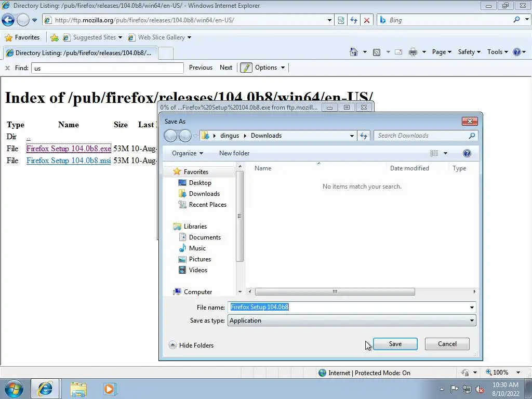This screenshot has height=399, width=532.
Task: Click the Search Downloads input field
Action: point(421,136)
